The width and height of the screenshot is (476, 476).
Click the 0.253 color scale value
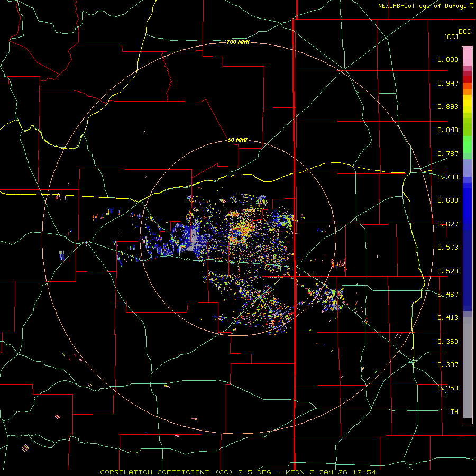448,388
